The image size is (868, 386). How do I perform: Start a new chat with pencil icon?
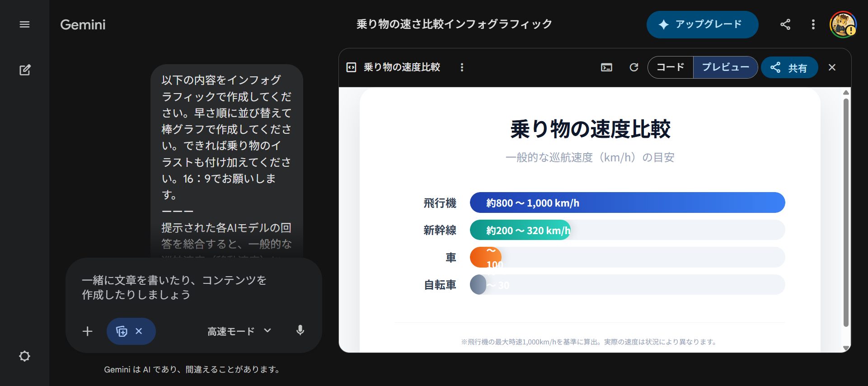coord(25,70)
